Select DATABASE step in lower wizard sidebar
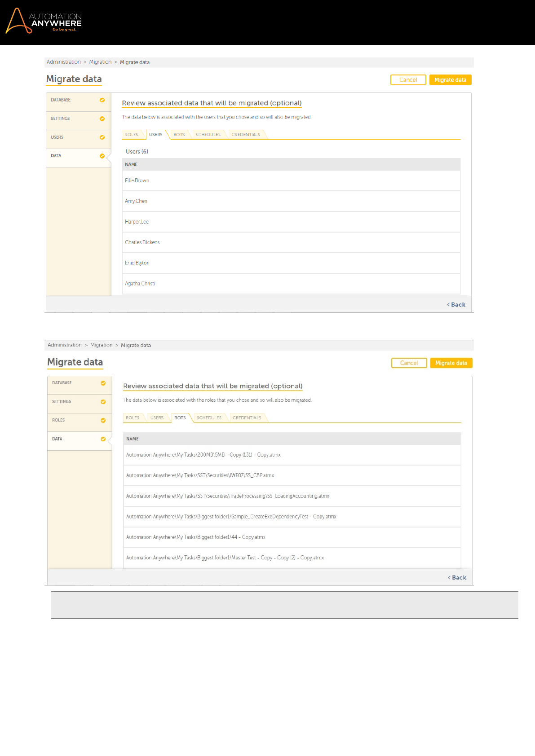This screenshot has height=756, width=535. 80,385
